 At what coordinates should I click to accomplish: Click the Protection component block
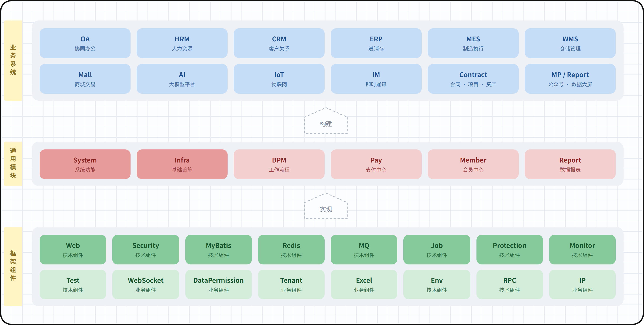510,250
